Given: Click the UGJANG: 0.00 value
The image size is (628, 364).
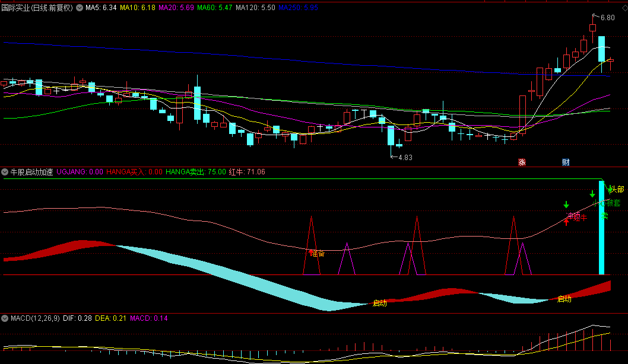Looking at the screenshot, I should tap(80, 172).
